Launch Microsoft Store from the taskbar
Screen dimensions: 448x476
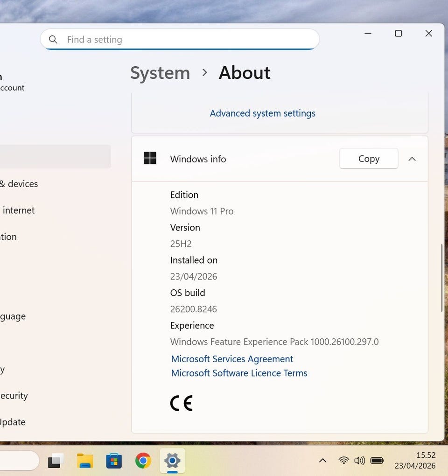pyautogui.click(x=114, y=461)
